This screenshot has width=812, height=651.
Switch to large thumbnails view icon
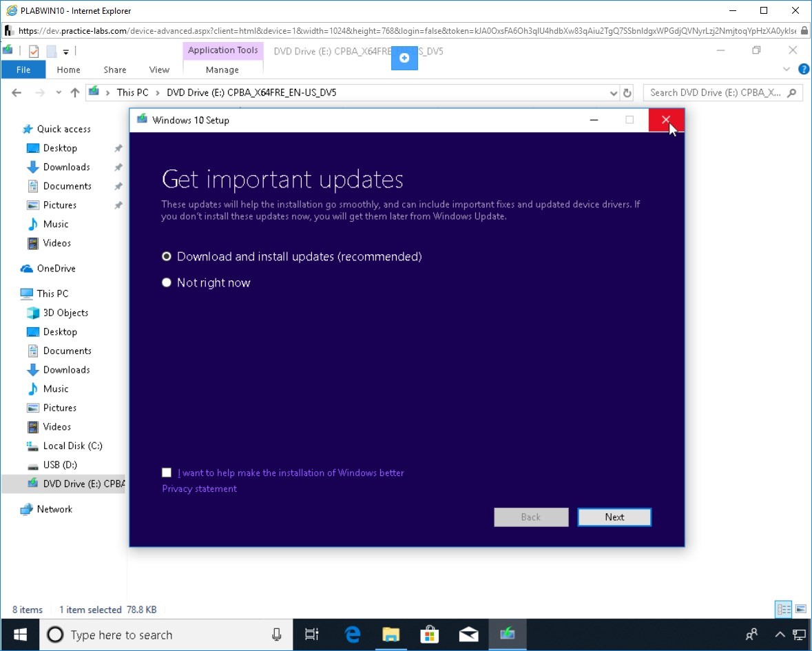[800, 609]
